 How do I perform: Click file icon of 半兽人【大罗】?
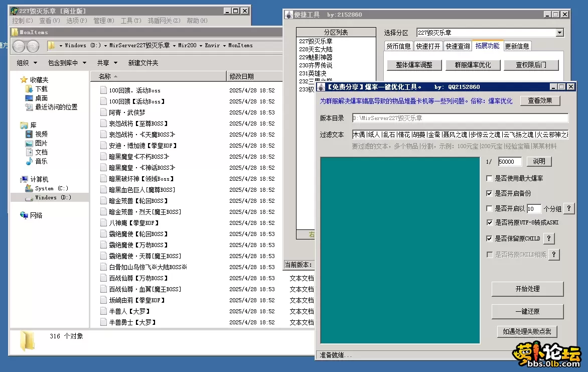pyautogui.click(x=104, y=311)
